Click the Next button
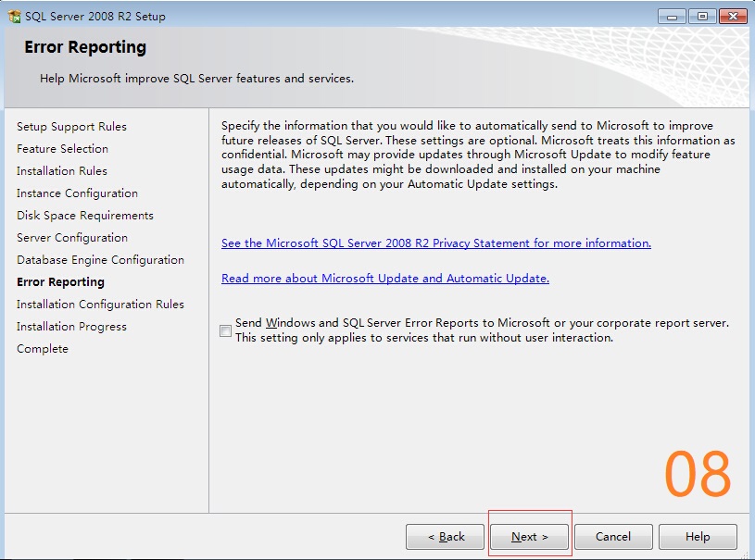Screen dimensions: 755x560 (529, 537)
